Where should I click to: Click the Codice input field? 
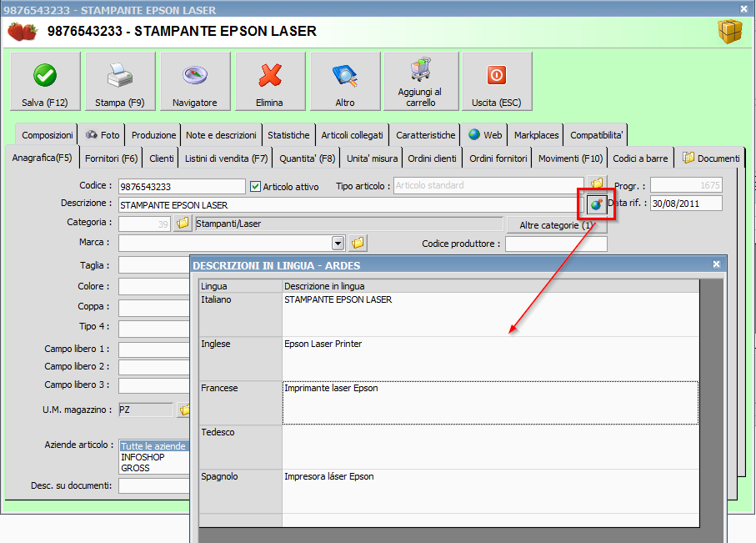(182, 186)
